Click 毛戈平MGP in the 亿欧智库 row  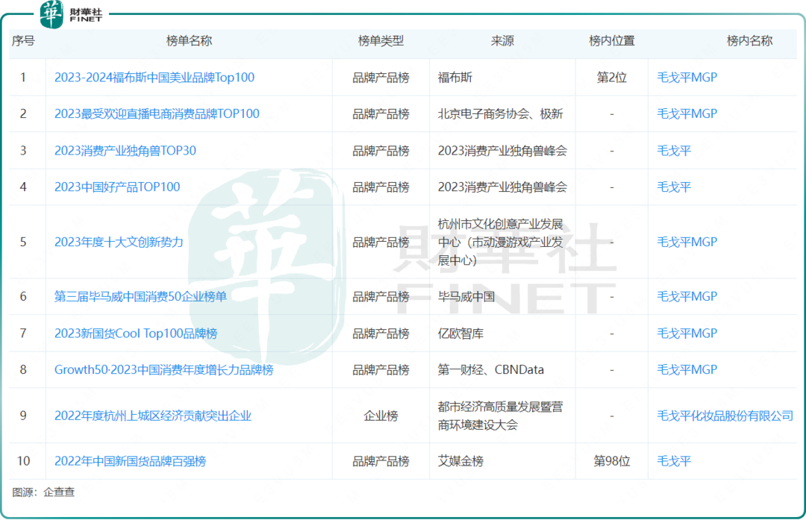687,334
